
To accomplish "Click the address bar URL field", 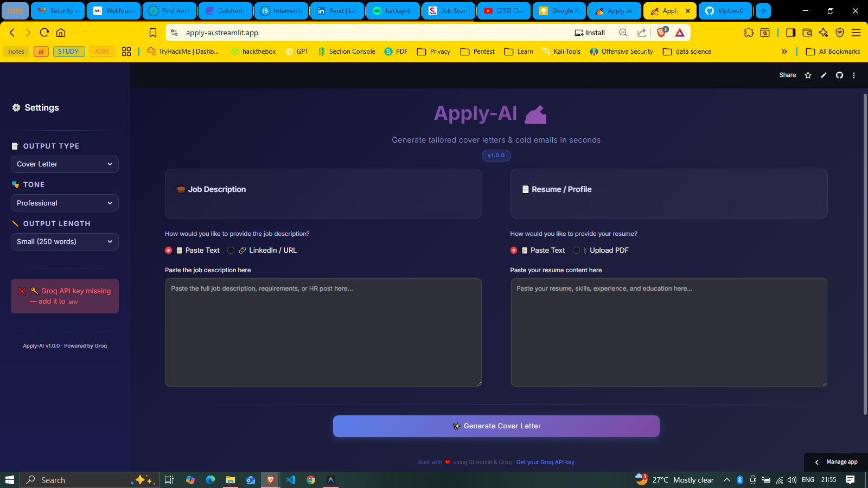I will (x=374, y=33).
